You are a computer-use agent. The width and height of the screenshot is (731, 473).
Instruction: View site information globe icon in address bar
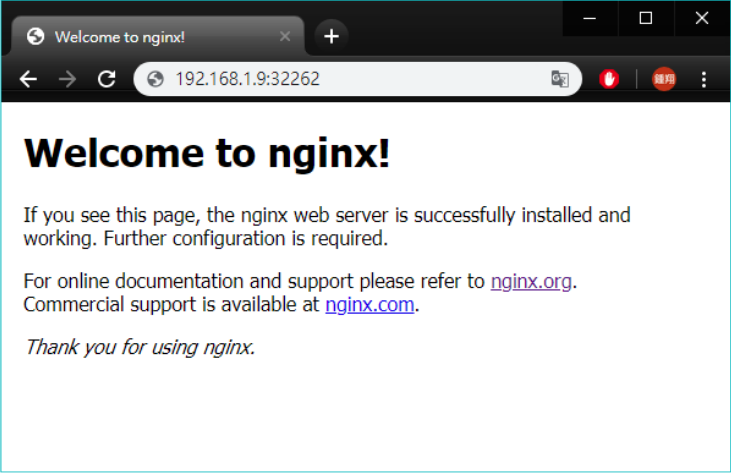[156, 79]
